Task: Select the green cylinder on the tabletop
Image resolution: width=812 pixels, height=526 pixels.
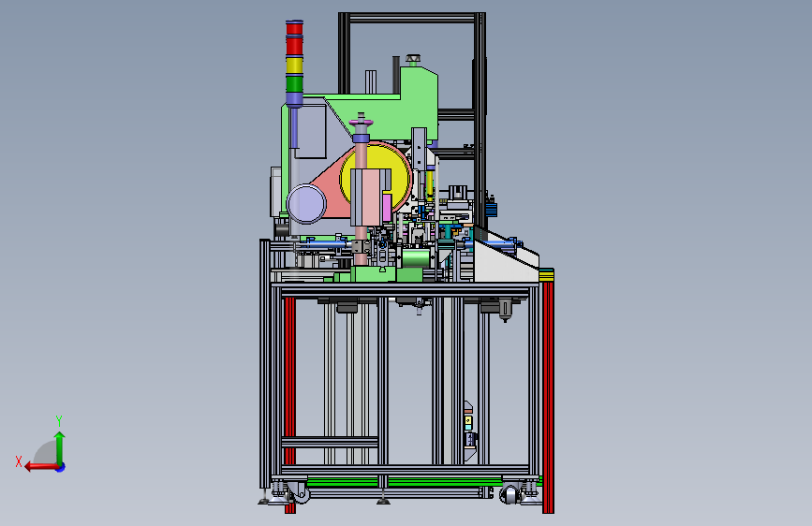Action: click(x=416, y=257)
